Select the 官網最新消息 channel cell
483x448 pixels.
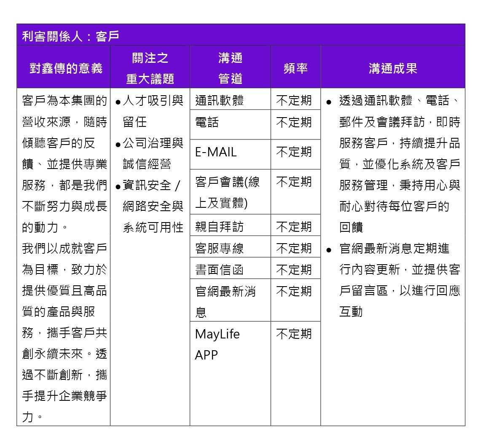click(225, 301)
